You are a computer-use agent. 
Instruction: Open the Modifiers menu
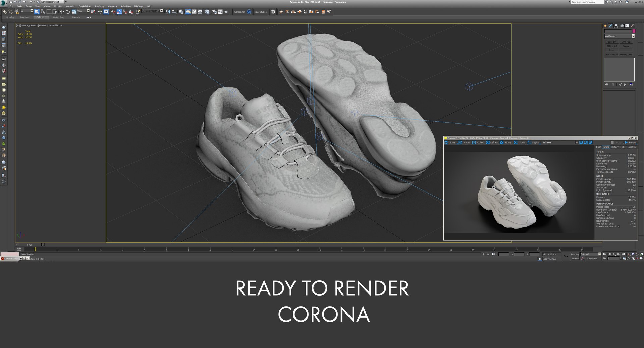(x=58, y=6)
